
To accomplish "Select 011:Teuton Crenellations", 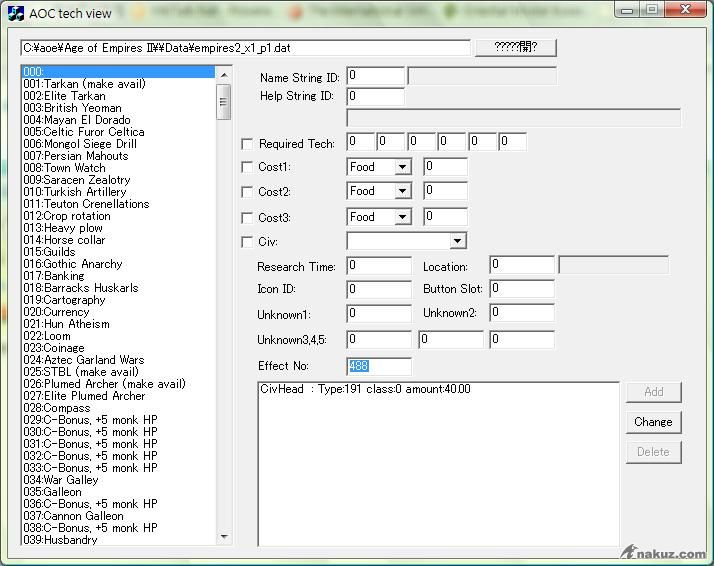I will 118,204.
